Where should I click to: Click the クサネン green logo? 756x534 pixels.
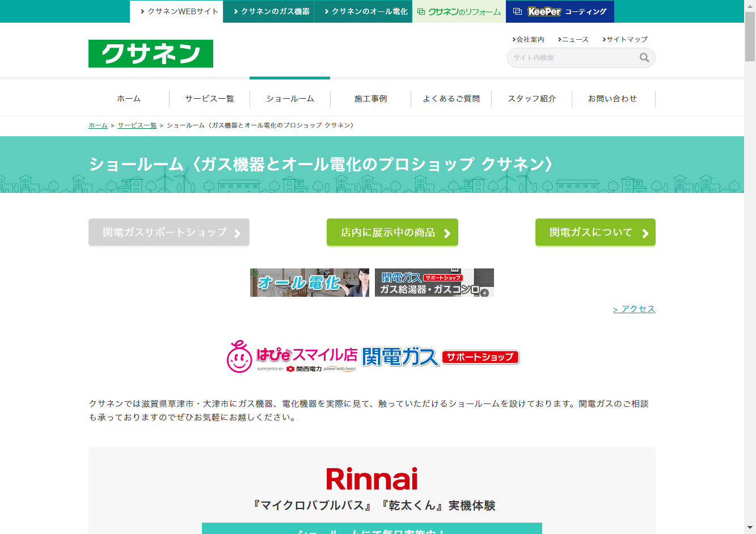point(151,54)
